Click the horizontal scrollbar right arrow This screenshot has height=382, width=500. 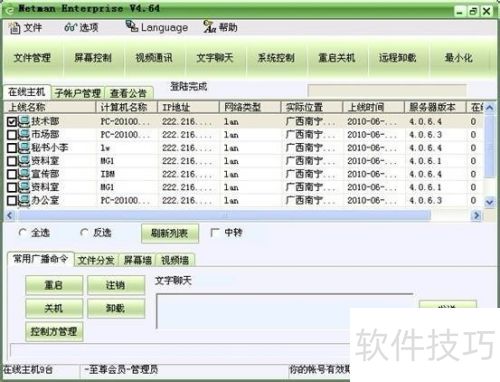click(x=477, y=216)
